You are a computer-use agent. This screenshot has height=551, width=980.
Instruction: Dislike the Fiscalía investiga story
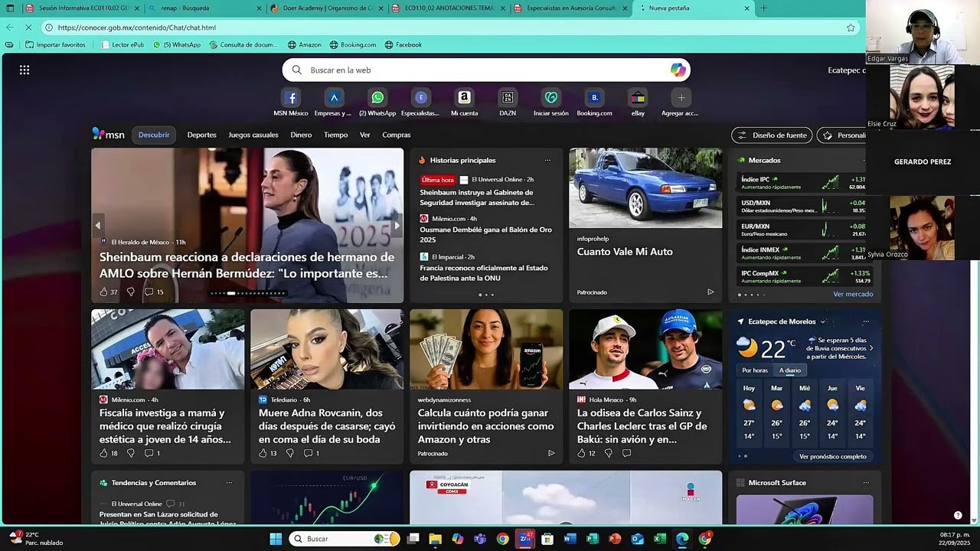tap(130, 453)
